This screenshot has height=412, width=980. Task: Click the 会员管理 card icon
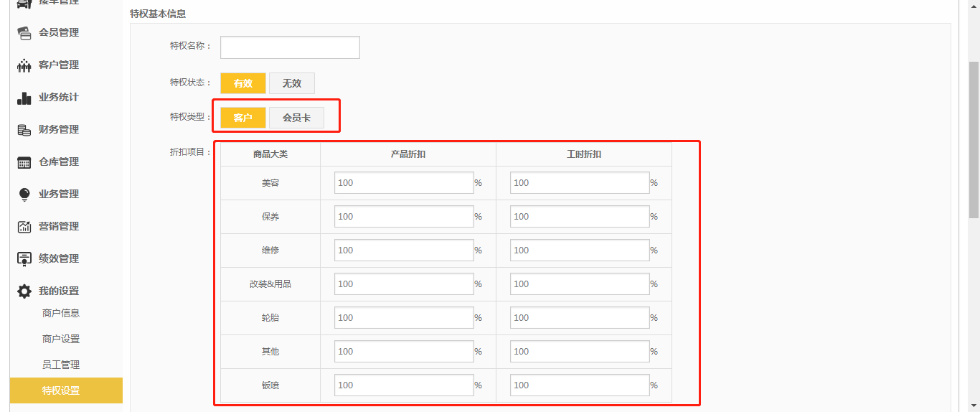[24, 33]
